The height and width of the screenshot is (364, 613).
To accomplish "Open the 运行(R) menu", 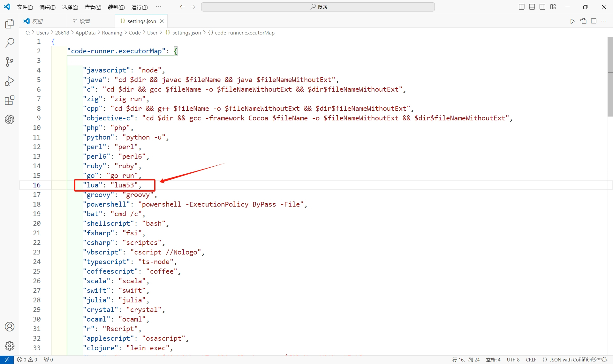I will [140, 7].
